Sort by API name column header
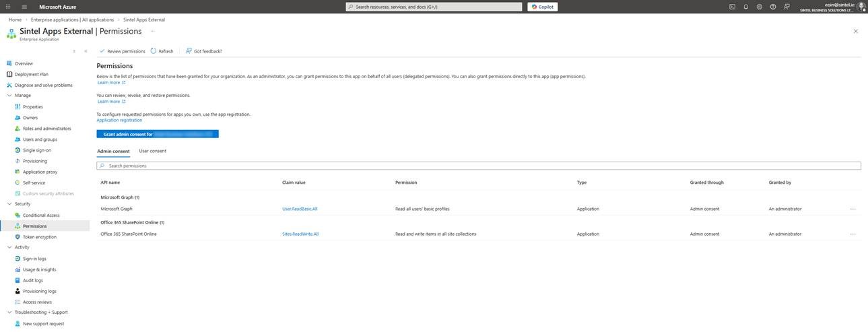The height and width of the screenshot is (332, 868). tap(110, 182)
